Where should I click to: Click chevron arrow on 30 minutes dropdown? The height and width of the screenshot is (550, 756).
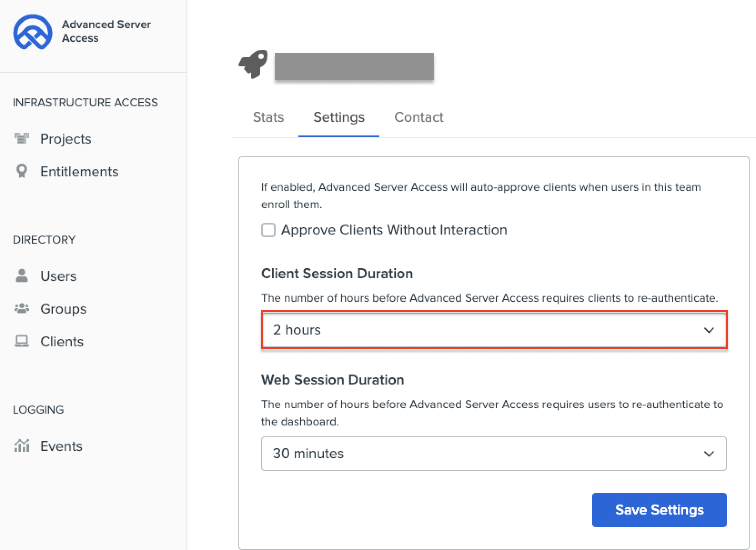pyautogui.click(x=709, y=454)
